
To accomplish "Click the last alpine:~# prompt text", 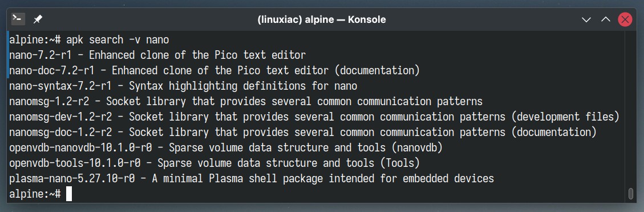I will point(35,194).
